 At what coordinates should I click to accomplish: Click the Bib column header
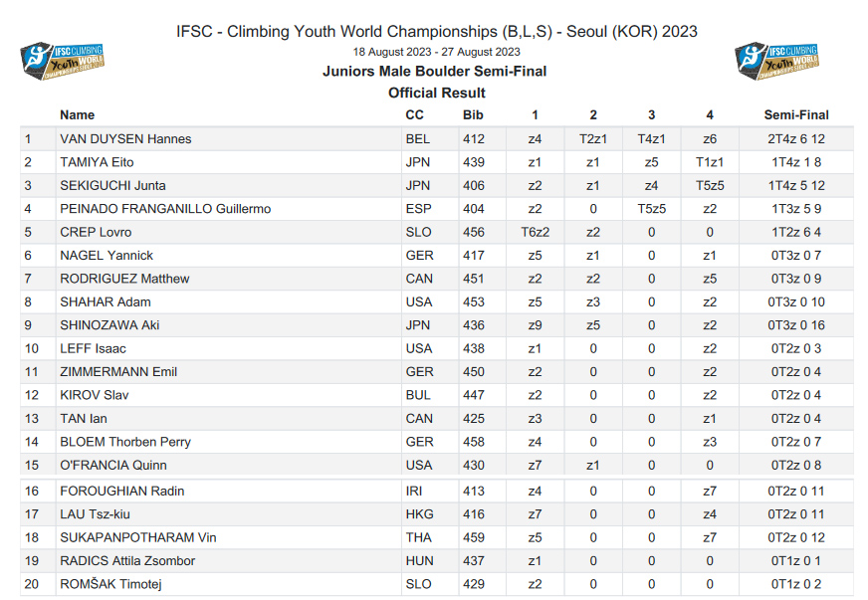(x=474, y=115)
